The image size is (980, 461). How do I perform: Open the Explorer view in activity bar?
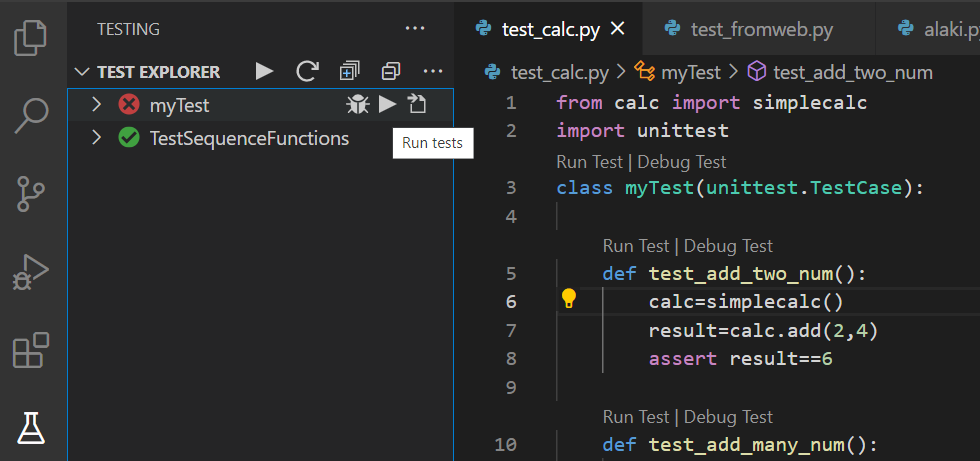tap(32, 38)
